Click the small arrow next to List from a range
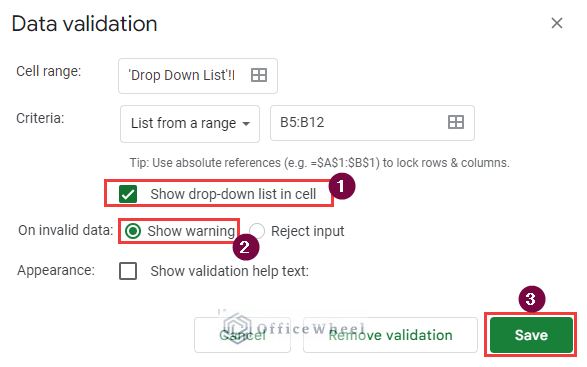The height and width of the screenshot is (367, 587). (246, 124)
